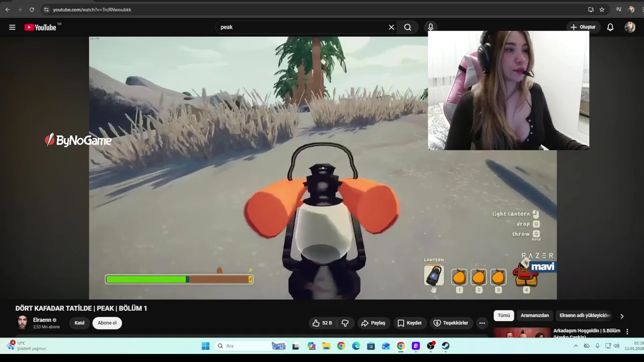Viewport: 644px width, 362px height.
Task: Open Outlook from taskbar
Action: coord(386,346)
